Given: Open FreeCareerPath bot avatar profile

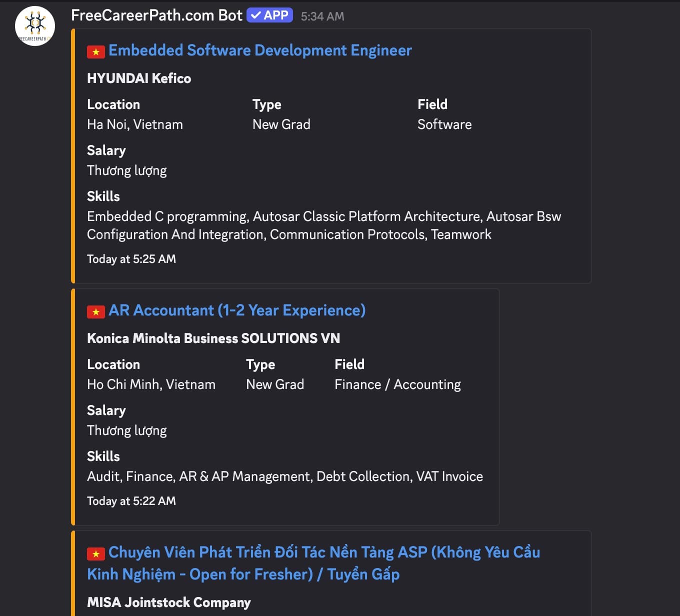Looking at the screenshot, I should 35,26.
